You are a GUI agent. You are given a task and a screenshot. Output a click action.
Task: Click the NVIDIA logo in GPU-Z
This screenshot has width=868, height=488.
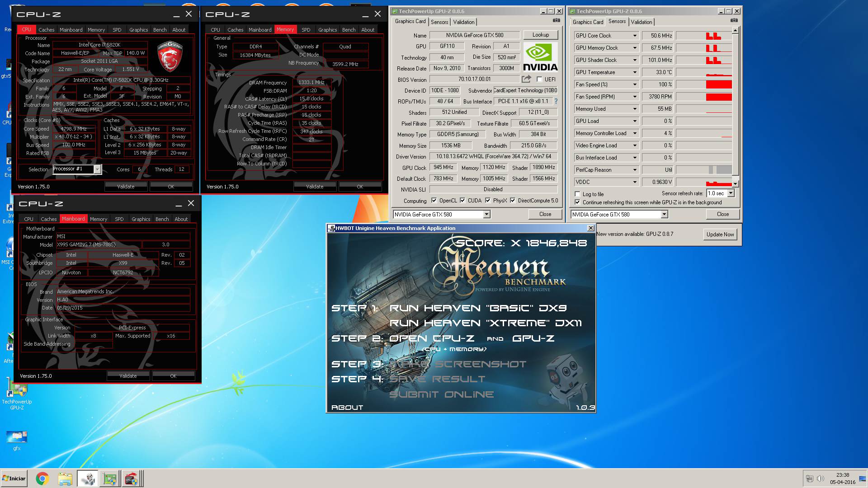click(x=540, y=57)
